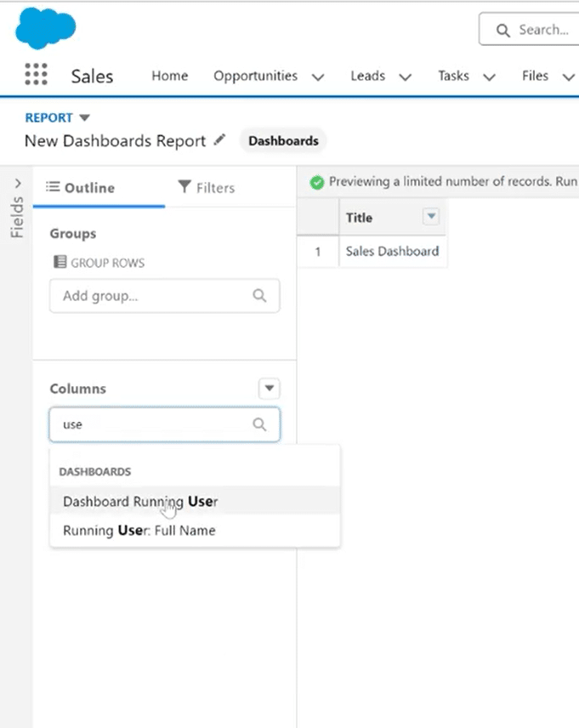Expand the Leads tab dropdown chevron
This screenshot has width=579, height=728.
click(406, 77)
